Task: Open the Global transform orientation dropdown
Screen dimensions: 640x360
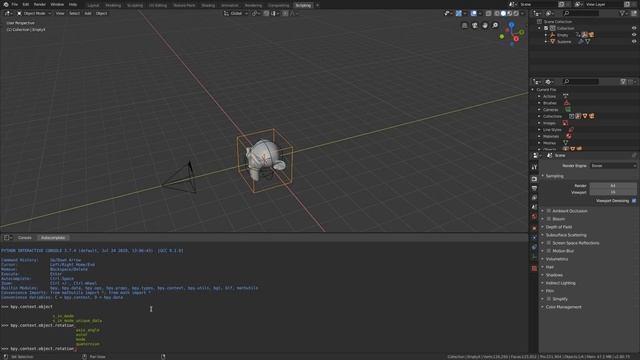Action: (236, 13)
